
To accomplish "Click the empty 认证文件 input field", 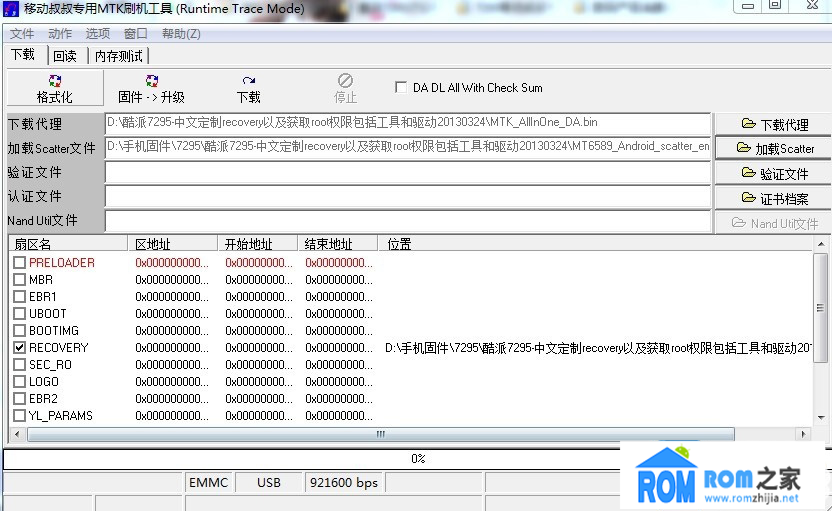I will pyautogui.click(x=408, y=196).
